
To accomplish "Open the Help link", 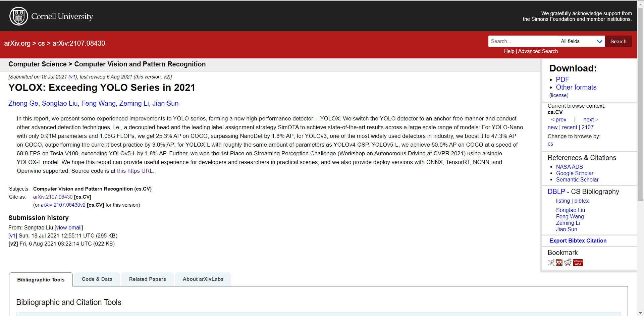I will click(509, 51).
